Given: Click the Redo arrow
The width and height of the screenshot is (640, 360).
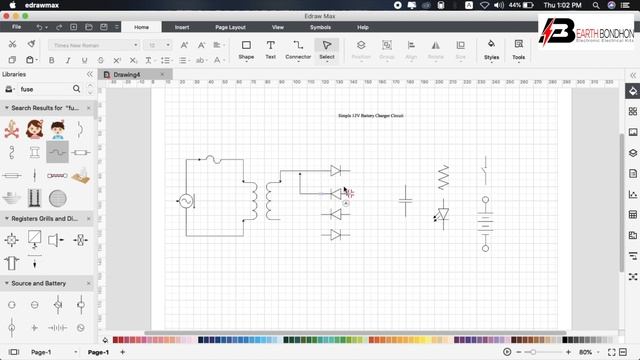Looking at the screenshot, I should 59,27.
